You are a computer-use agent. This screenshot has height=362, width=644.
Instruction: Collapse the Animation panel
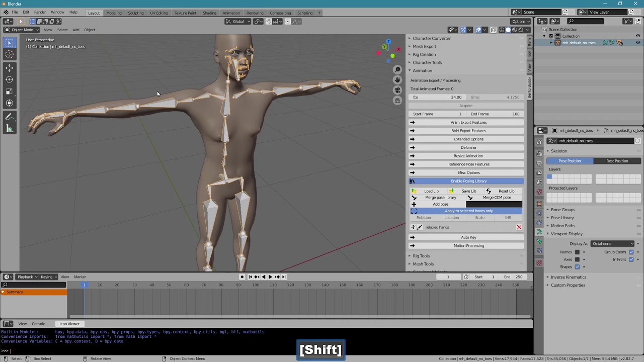tap(422, 70)
